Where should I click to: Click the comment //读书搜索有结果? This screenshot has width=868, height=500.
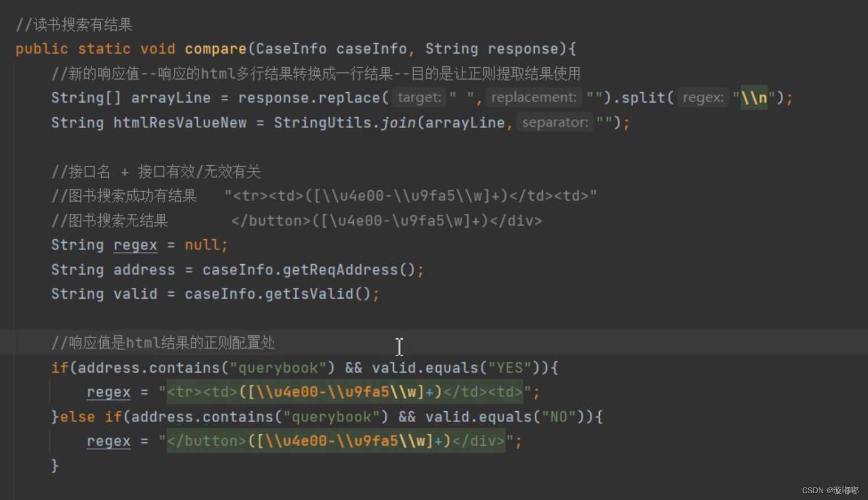pyautogui.click(x=74, y=24)
